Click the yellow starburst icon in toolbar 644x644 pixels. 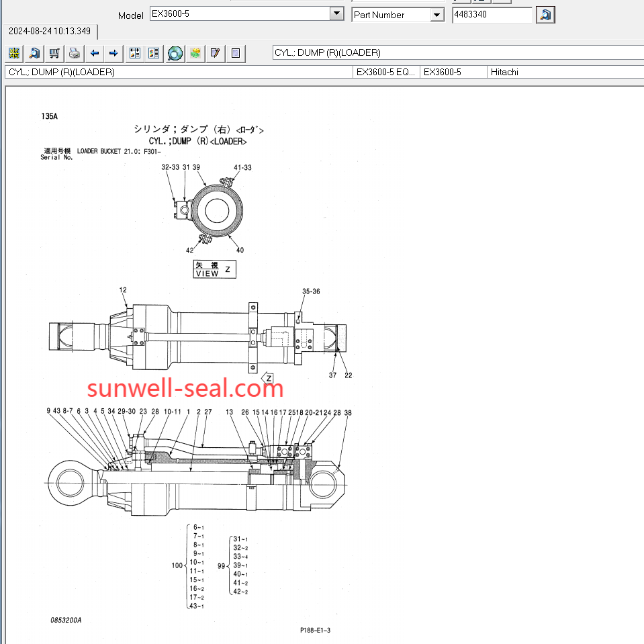tap(14, 53)
